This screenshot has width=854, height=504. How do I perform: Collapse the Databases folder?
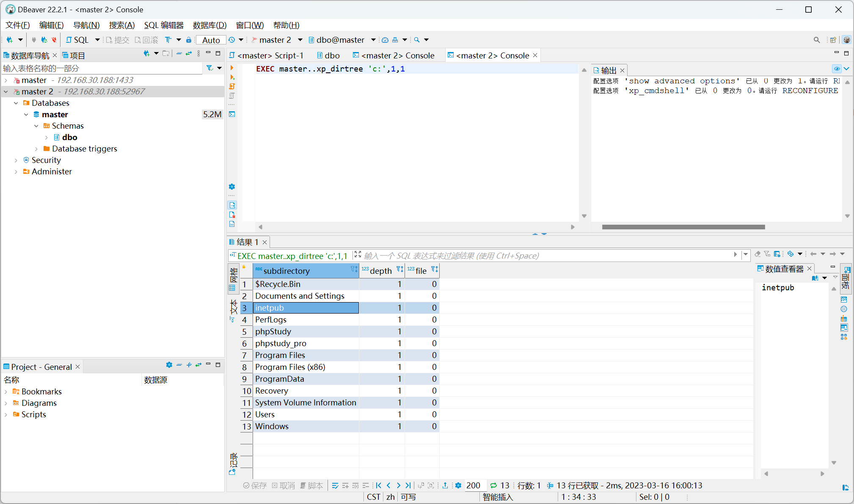(16, 103)
